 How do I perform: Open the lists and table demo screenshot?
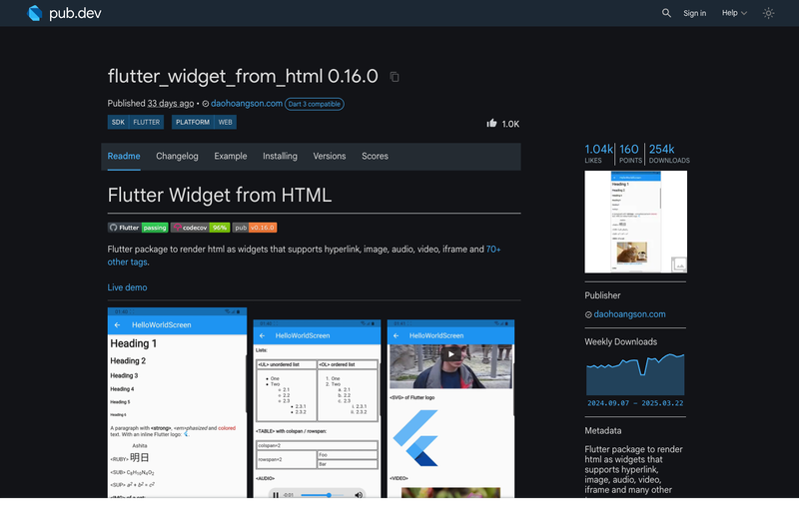(317, 409)
